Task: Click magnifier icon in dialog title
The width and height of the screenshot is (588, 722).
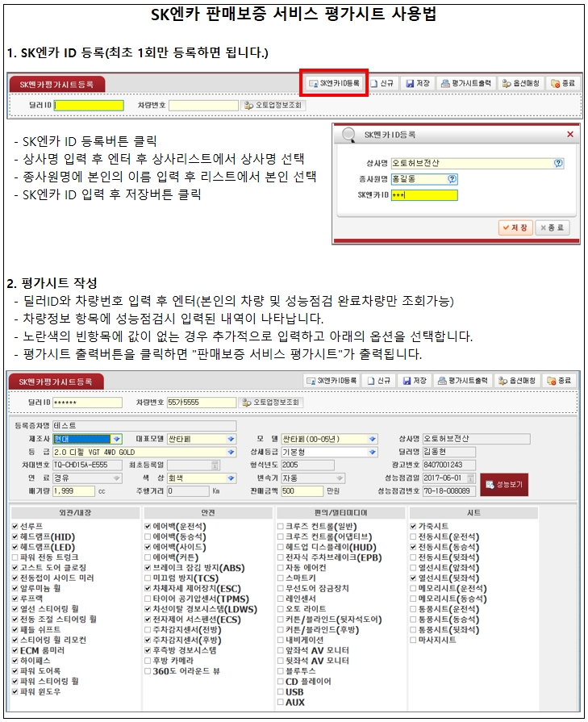Action: click(348, 135)
